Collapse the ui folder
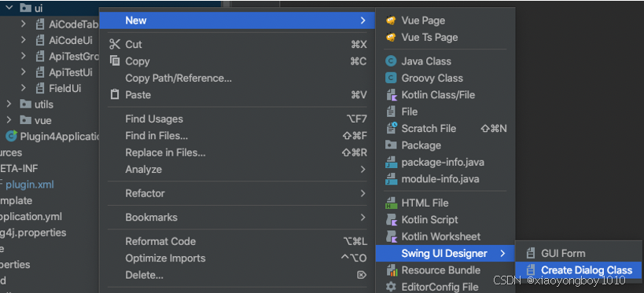This screenshot has width=644, height=293. (x=9, y=8)
